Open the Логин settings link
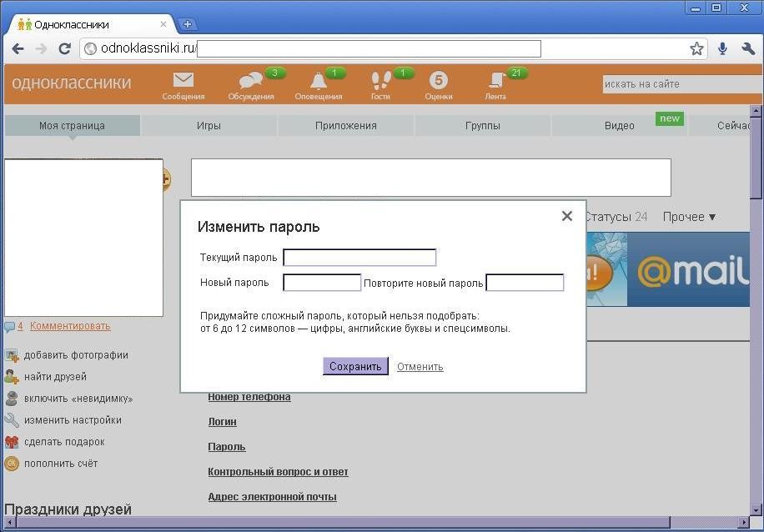The image size is (764, 532). tap(222, 422)
